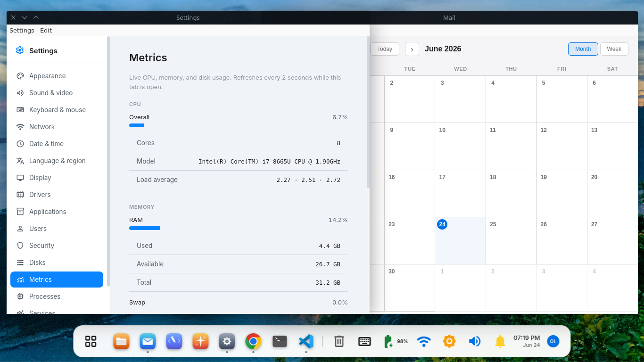Click the June 2026 calendar heading
Viewport: 644px width, 362px height.
[x=443, y=49]
